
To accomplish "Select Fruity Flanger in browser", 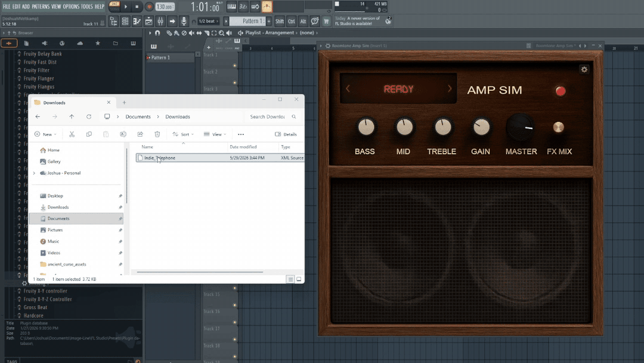I will pyautogui.click(x=39, y=79).
